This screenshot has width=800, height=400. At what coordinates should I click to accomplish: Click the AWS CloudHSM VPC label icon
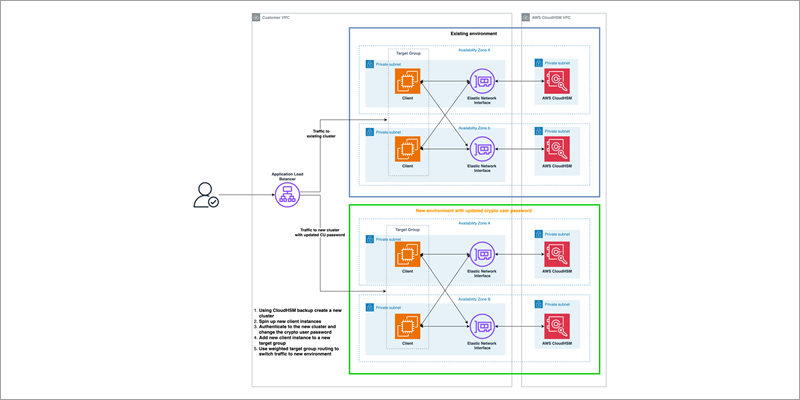(x=526, y=17)
